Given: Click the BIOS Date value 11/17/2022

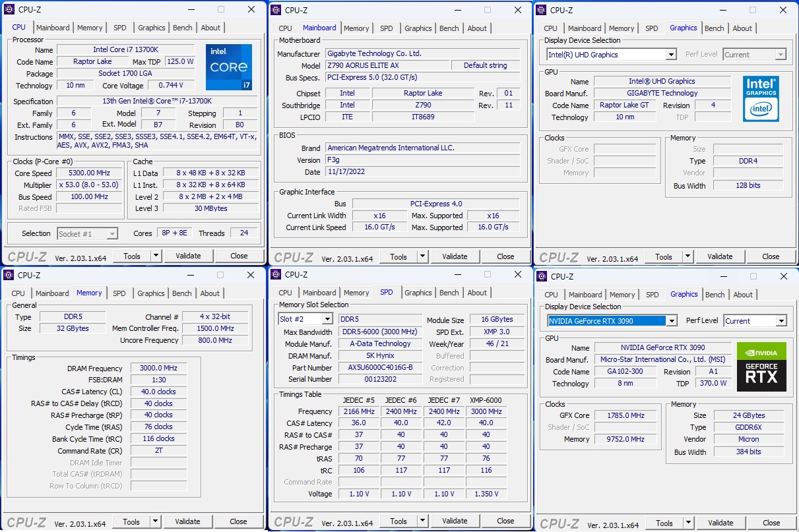Looking at the screenshot, I should pyautogui.click(x=423, y=172).
